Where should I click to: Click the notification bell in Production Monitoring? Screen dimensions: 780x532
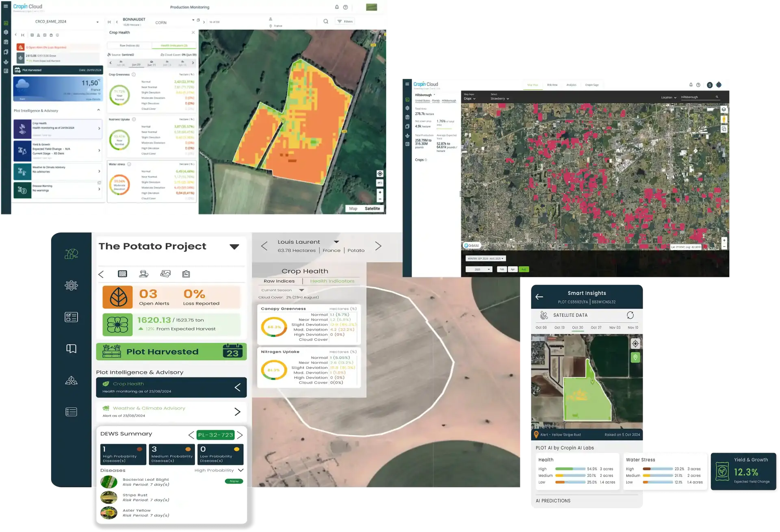[337, 7]
